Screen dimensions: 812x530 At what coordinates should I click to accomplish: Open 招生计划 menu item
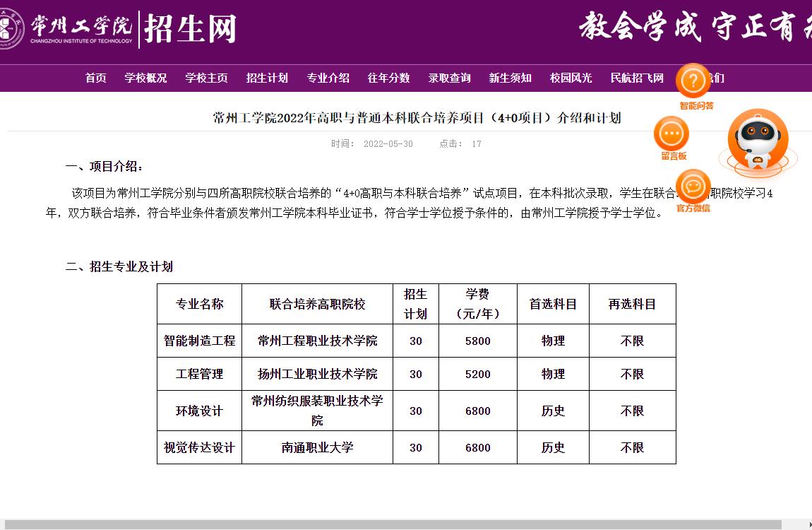pos(267,78)
